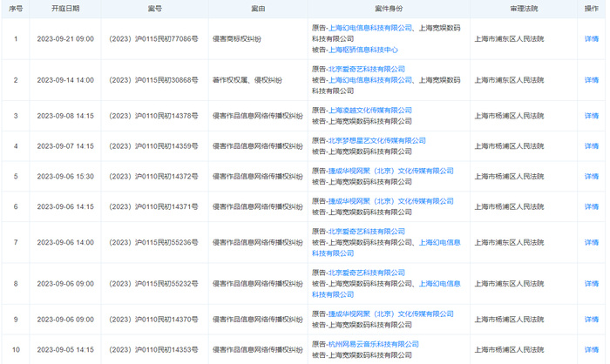Open plaintiff 北京梦想星艺文化传媒有限公司 link

coord(377,141)
